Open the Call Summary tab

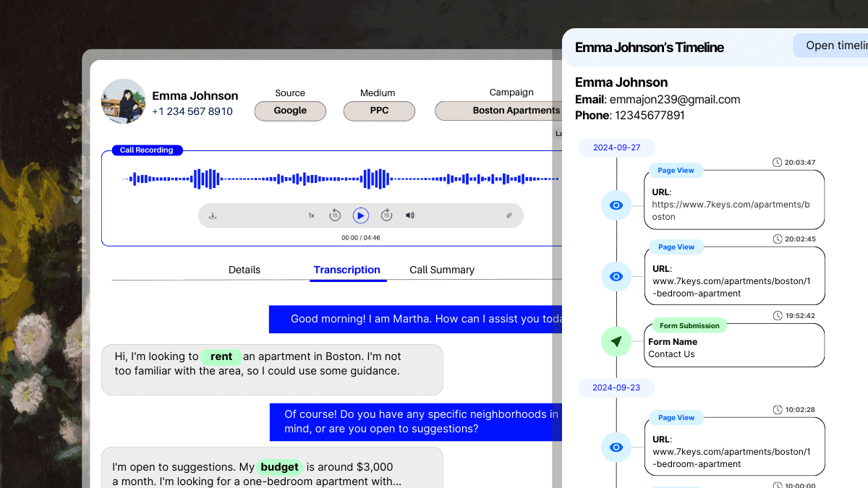pyautogui.click(x=442, y=270)
